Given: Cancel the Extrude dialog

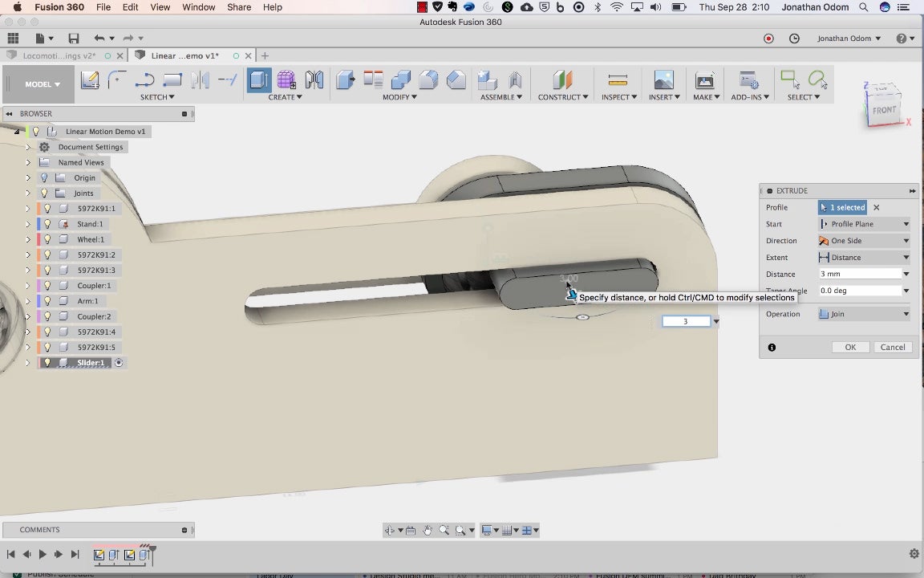Looking at the screenshot, I should (892, 347).
